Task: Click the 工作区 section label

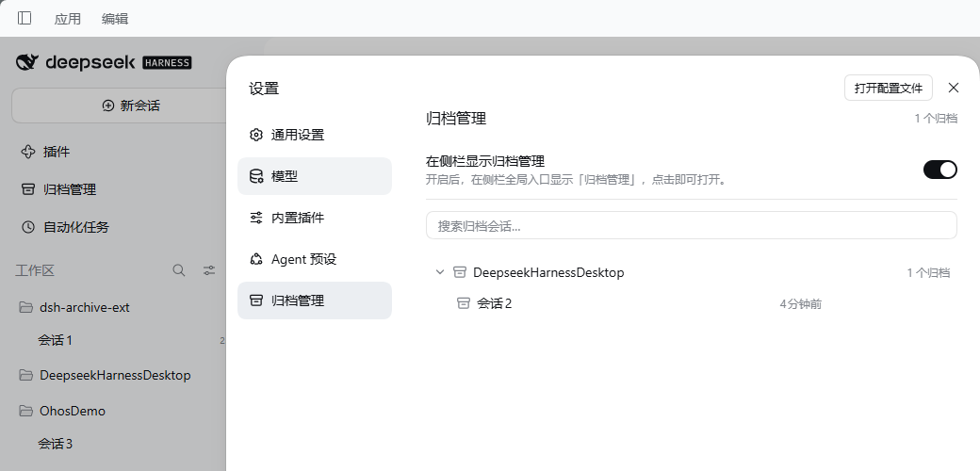Action: point(35,270)
